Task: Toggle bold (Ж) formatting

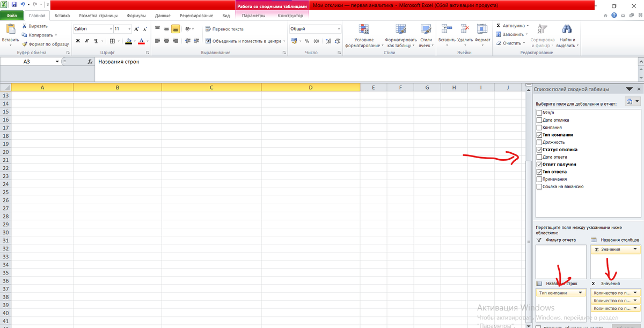Action: coord(78,41)
